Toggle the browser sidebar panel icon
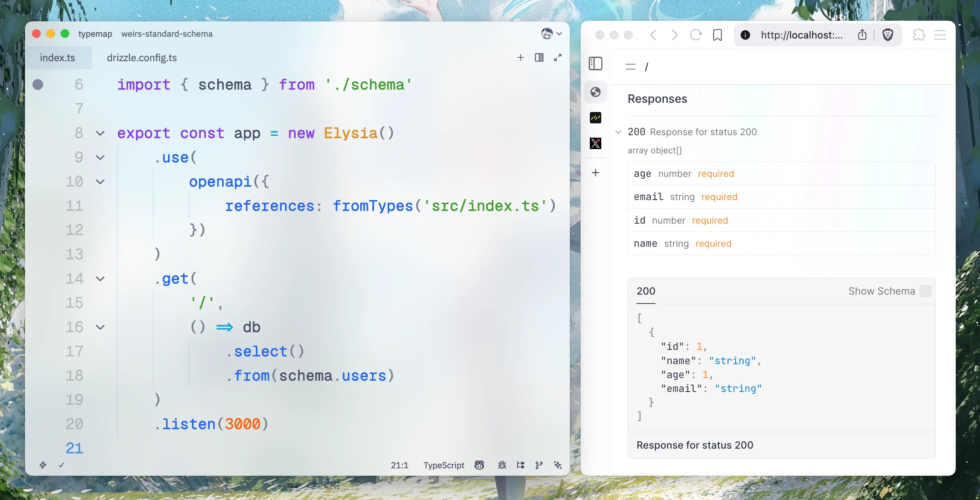The width and height of the screenshot is (980, 500). click(x=595, y=63)
